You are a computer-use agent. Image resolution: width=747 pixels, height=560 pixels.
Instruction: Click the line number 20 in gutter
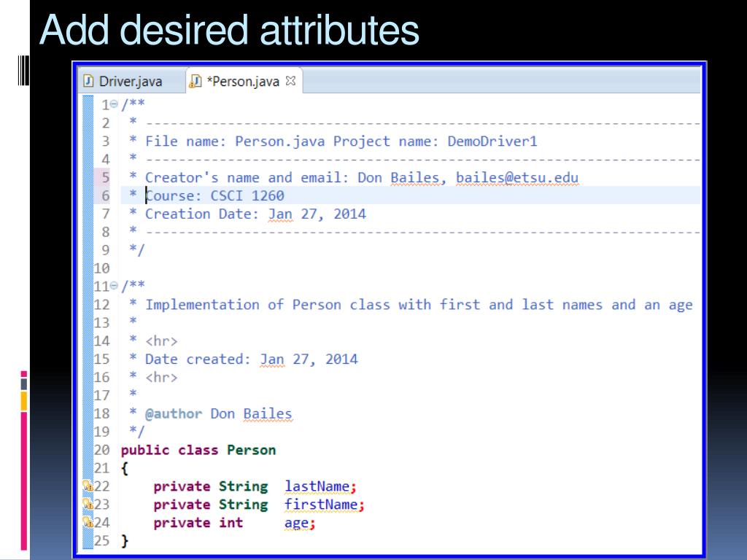[101, 450]
